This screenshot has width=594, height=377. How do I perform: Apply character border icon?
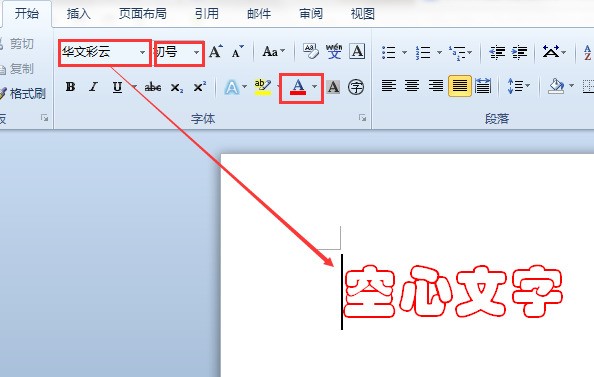point(357,52)
